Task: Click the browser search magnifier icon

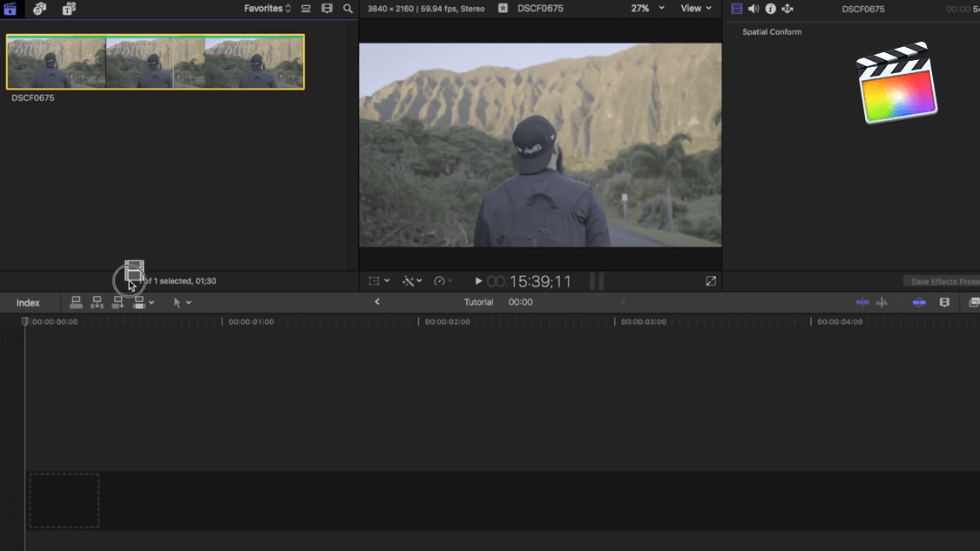Action: (348, 9)
